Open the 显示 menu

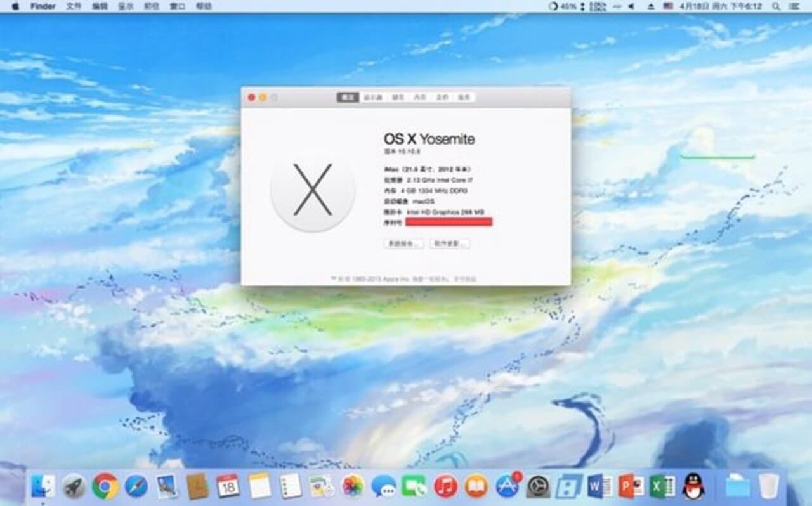(126, 6)
